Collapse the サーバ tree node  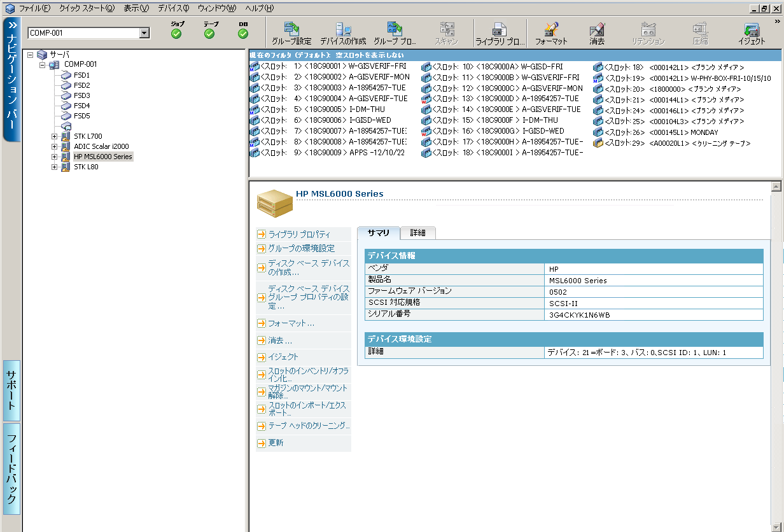[30, 55]
